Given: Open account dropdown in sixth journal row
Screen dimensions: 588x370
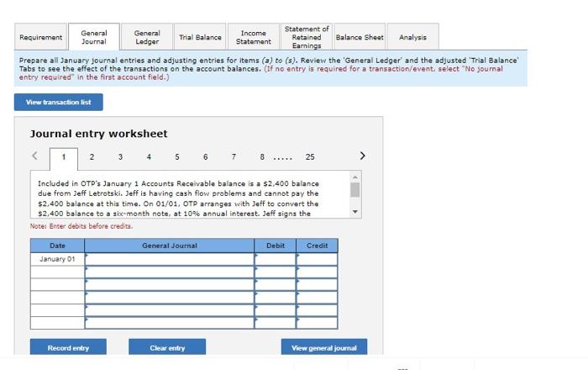Looking at the screenshot, I should [x=170, y=323].
